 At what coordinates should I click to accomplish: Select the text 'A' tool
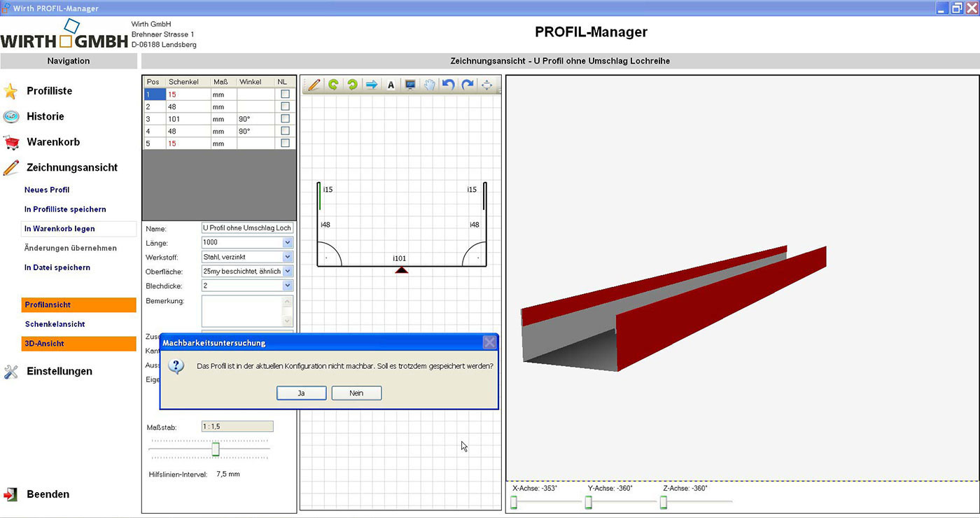[x=391, y=85]
